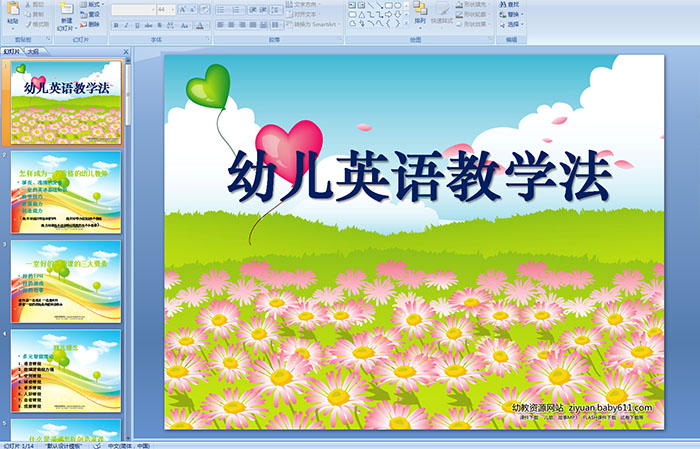
Task: Expand the Paragraph group dialog launcher
Action: coord(339,39)
